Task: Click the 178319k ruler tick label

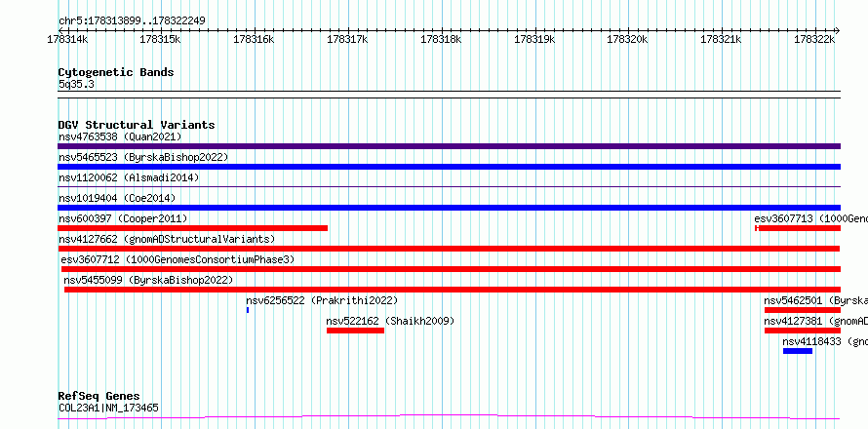Action: point(534,39)
